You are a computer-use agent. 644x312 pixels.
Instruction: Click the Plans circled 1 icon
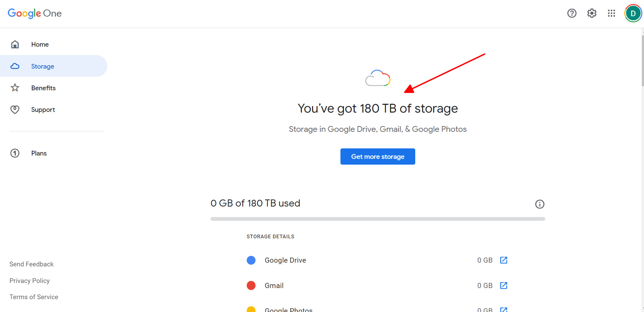(x=15, y=153)
